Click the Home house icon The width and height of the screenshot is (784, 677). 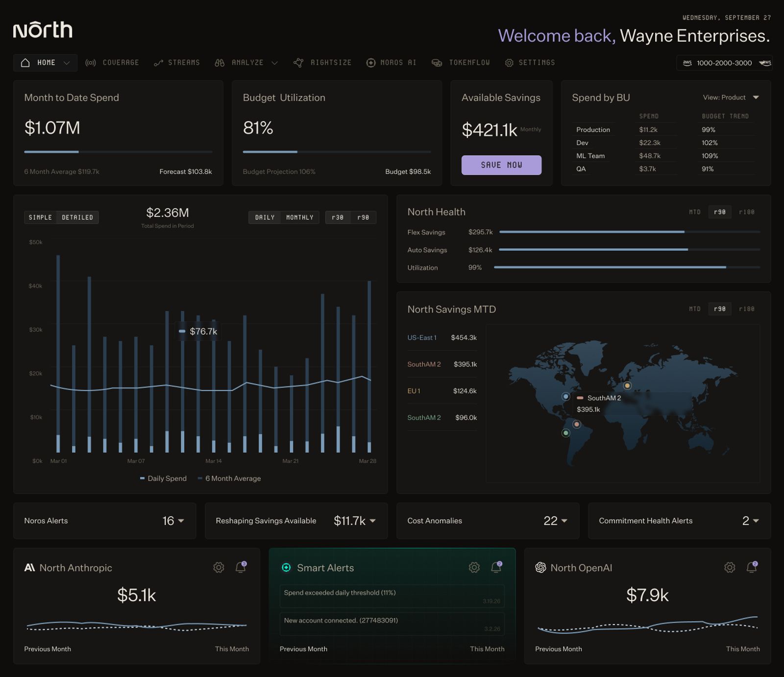tap(25, 63)
